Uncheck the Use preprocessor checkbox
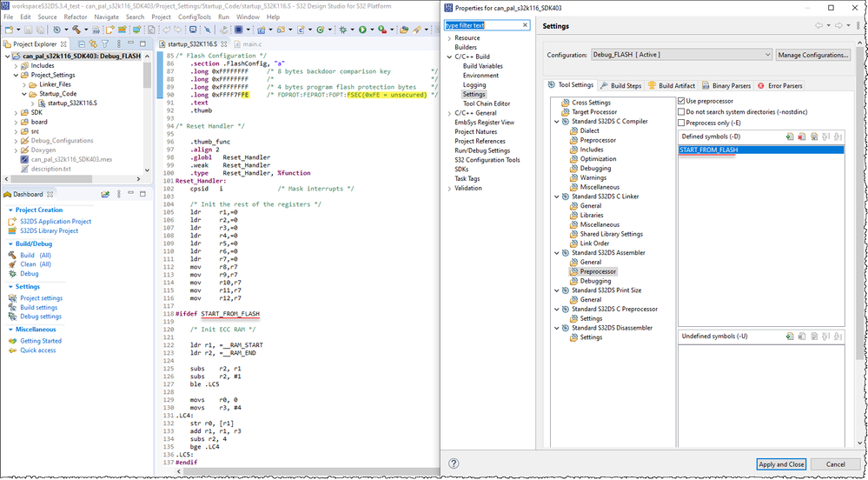Viewport: 868px width, 480px height. click(x=681, y=102)
